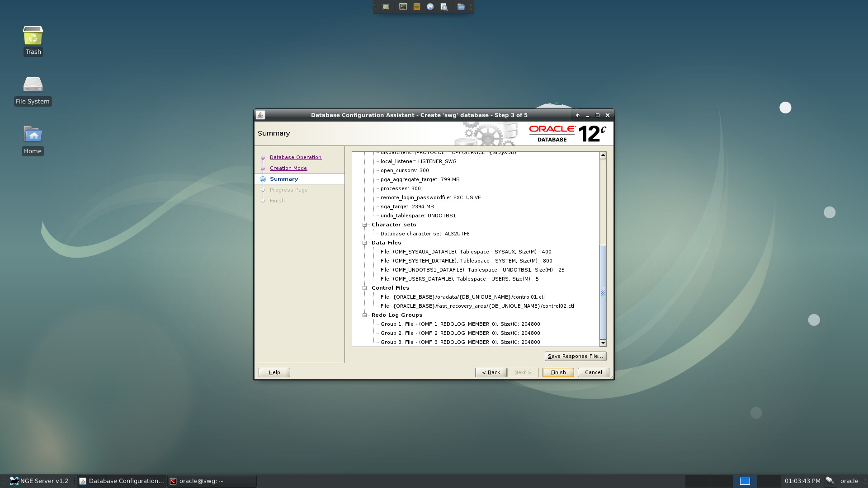Open Help for the wizard
The width and height of the screenshot is (868, 488).
pyautogui.click(x=274, y=372)
